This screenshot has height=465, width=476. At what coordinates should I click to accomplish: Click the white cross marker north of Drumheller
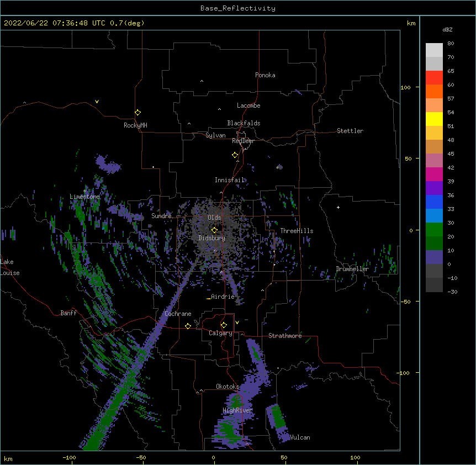point(338,207)
